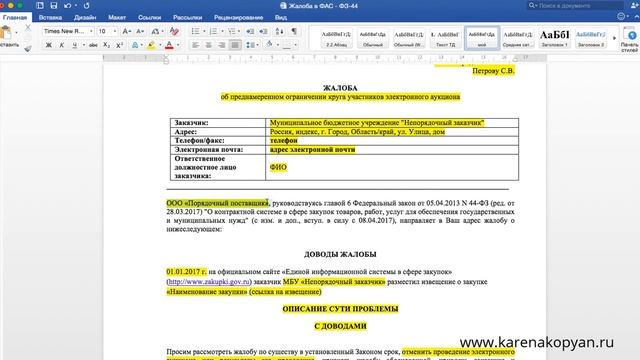Image resolution: width=640 pixels, height=360 pixels.
Task: Apply red font color
Action: [x=169, y=45]
